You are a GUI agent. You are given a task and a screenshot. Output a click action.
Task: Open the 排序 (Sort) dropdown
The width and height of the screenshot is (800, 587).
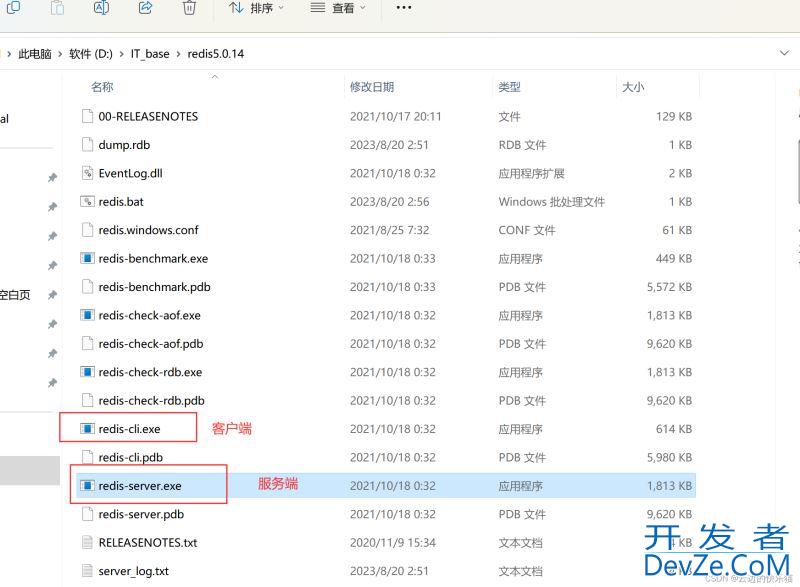(x=256, y=8)
